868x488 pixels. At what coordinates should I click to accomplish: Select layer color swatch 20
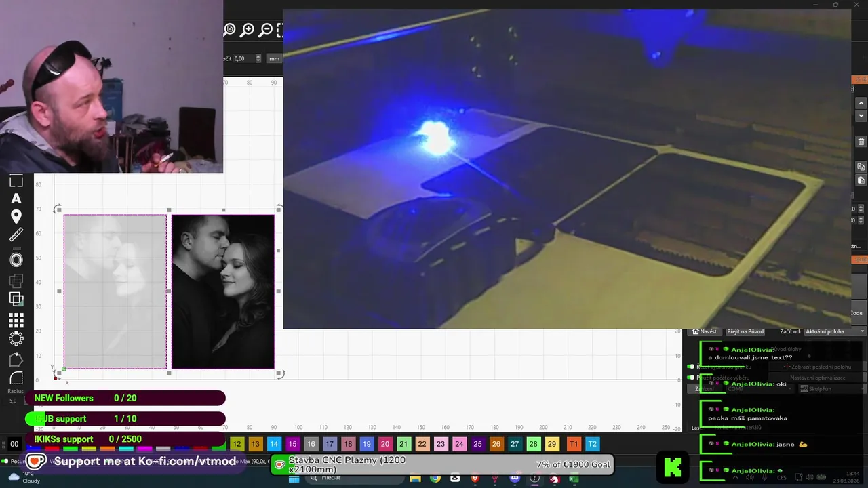(385, 444)
